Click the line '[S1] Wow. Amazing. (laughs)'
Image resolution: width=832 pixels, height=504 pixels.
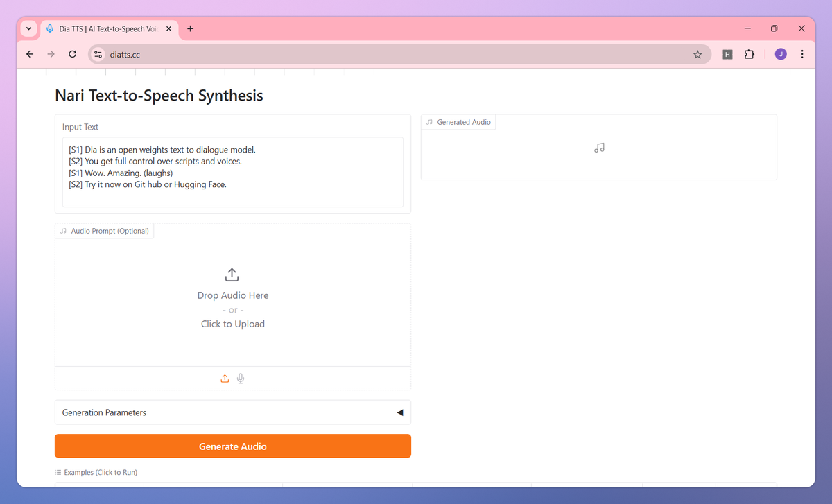point(121,173)
